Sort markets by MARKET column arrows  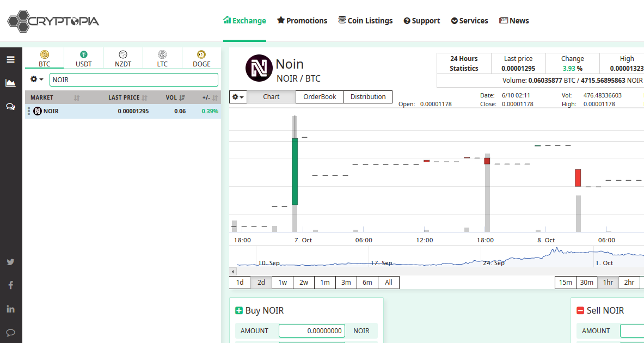coord(76,98)
